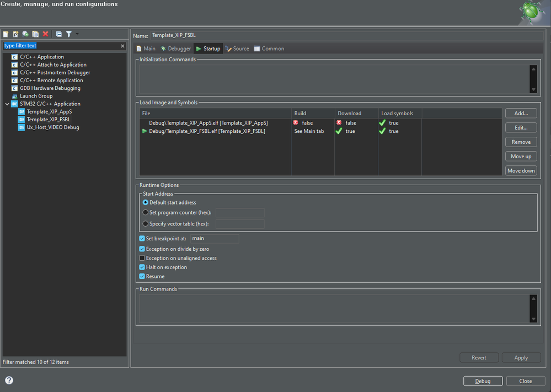Duplicate the selected launch configuration

[x=35, y=34]
